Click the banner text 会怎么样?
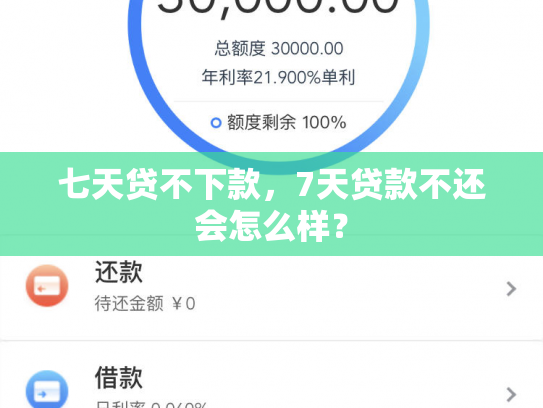 tap(272, 226)
